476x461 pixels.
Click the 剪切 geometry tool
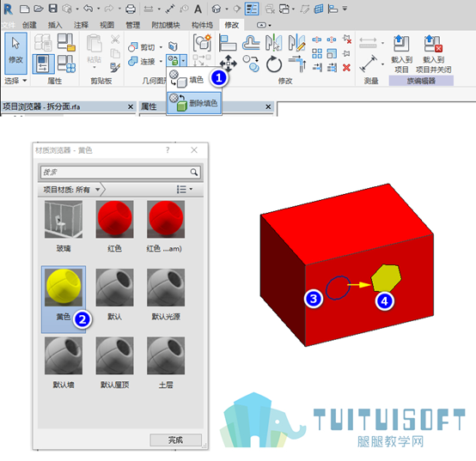tap(142, 47)
